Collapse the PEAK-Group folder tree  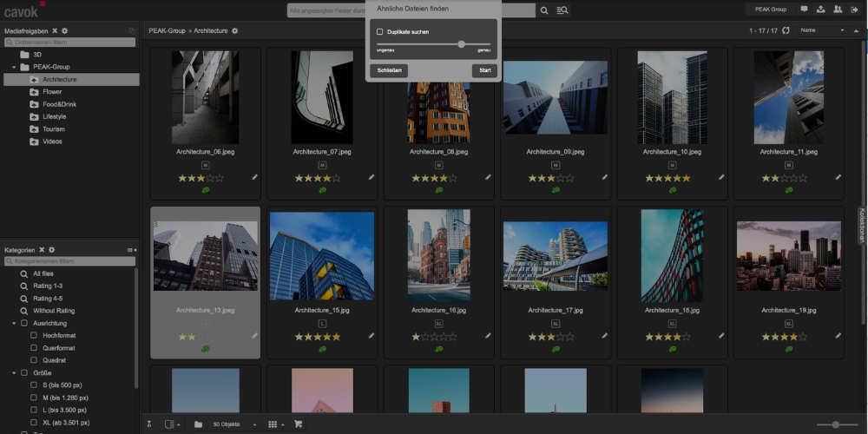pos(14,67)
